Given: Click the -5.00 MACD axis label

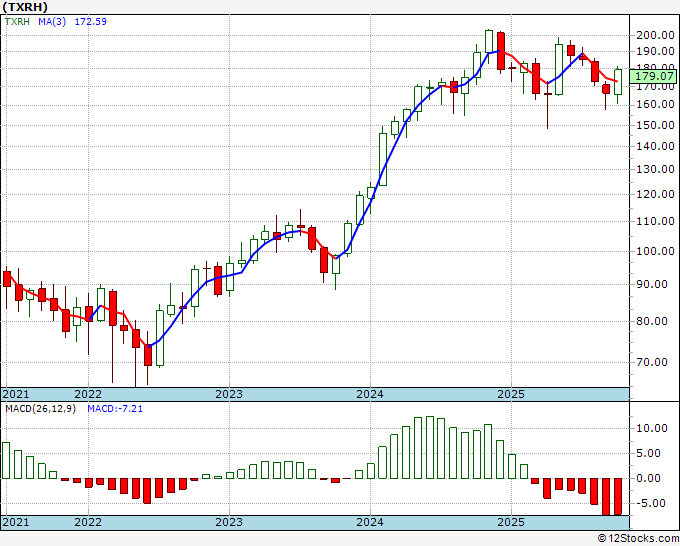Looking at the screenshot, I should click(652, 503).
